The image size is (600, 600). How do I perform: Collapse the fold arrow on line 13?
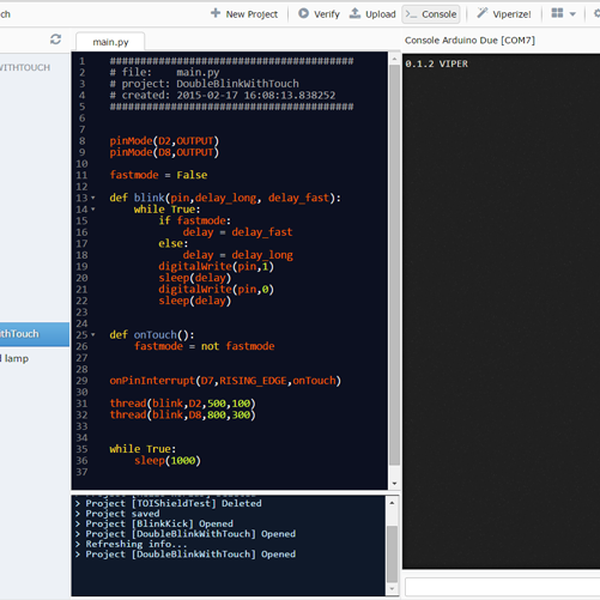93,198
